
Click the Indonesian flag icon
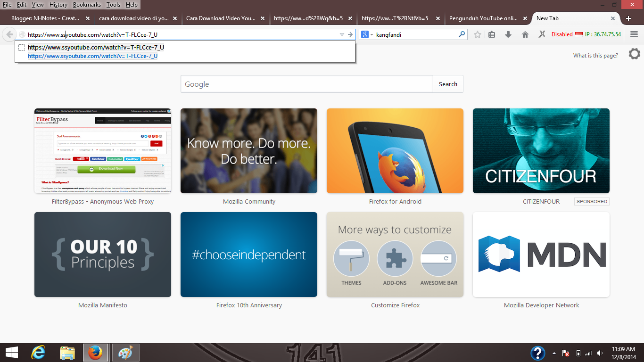[x=579, y=34]
